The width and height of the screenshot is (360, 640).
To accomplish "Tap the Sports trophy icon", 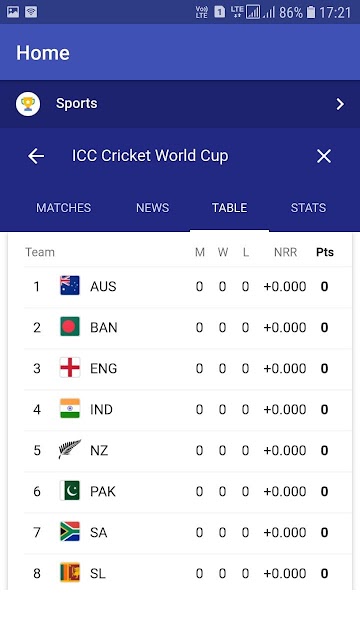I will tap(28, 104).
